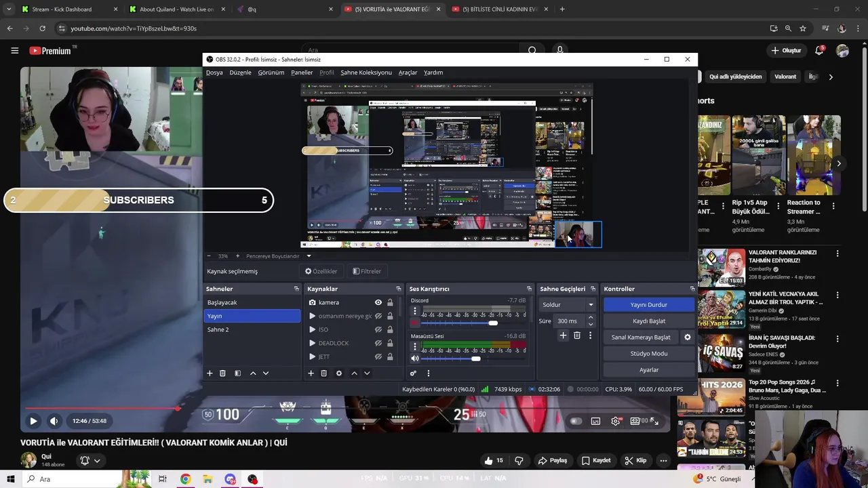The image size is (868, 488).
Task: Enable YouTube subtitles button
Action: (x=595, y=421)
